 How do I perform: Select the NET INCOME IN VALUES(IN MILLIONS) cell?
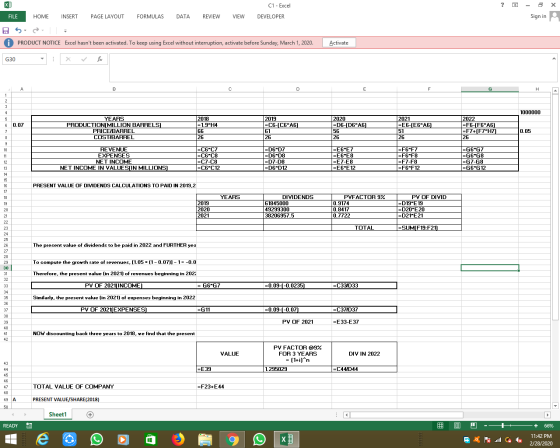click(114, 168)
